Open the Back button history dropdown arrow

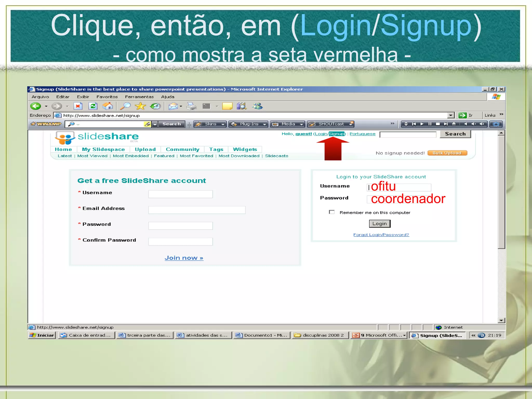point(46,106)
